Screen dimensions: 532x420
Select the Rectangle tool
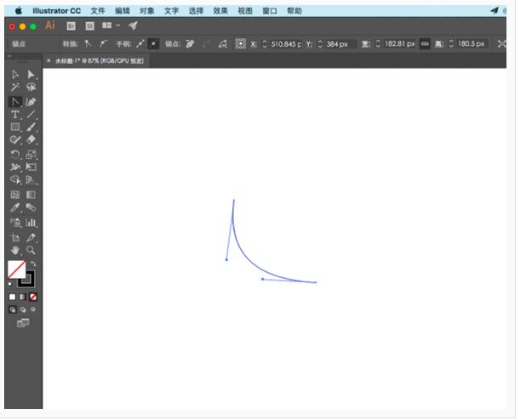pos(14,127)
